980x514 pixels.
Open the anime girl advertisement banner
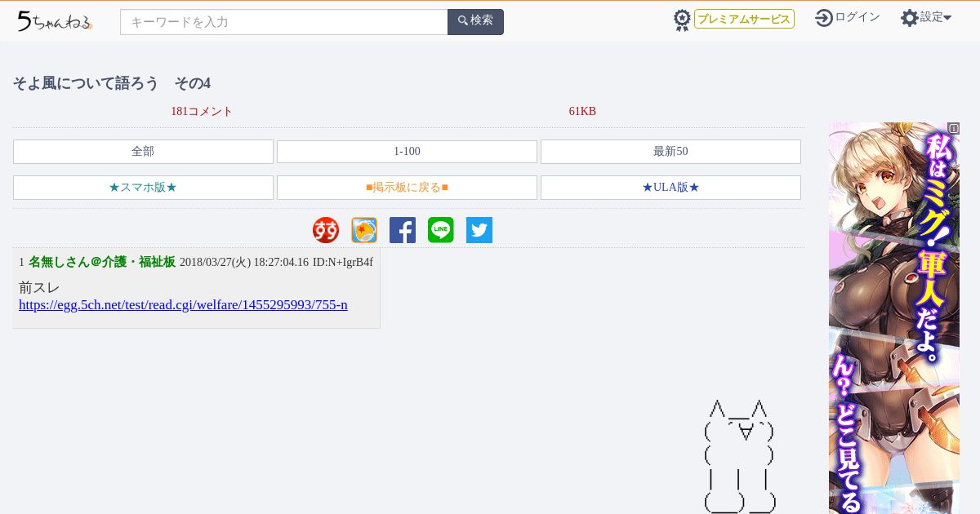coord(894,318)
